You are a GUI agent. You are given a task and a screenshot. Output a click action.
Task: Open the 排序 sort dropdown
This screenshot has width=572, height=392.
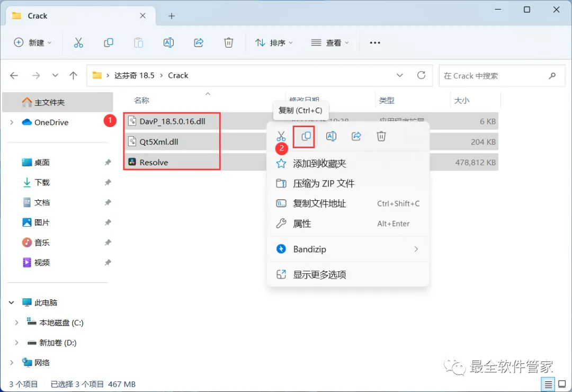[x=274, y=43]
